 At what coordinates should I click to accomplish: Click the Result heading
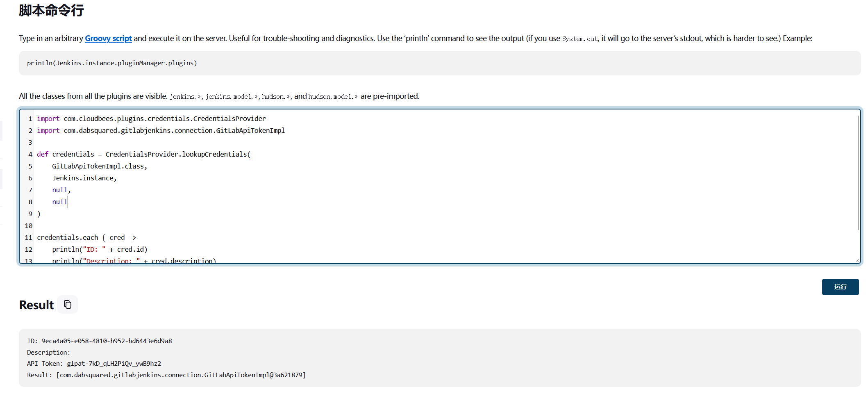coord(36,305)
